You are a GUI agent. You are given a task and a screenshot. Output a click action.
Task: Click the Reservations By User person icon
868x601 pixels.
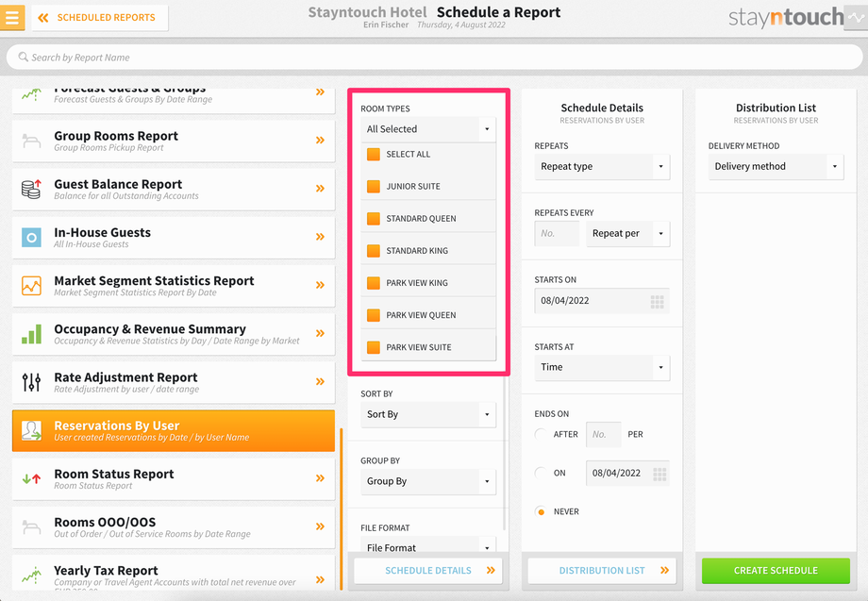click(x=31, y=430)
